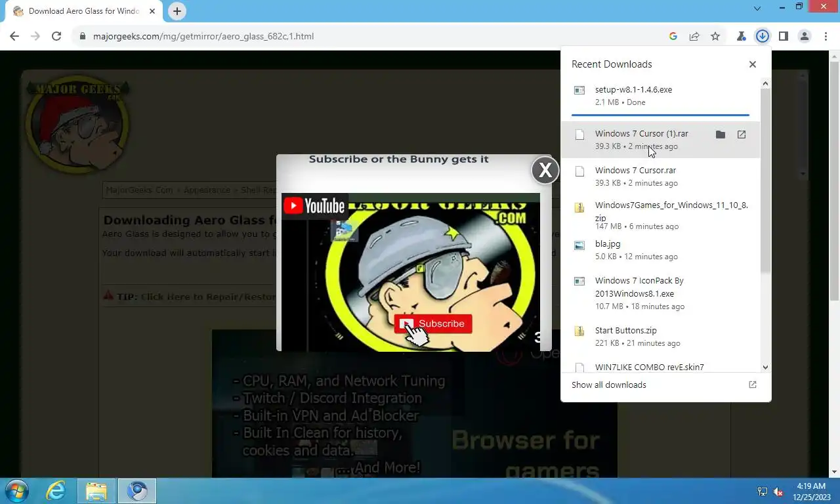Open setup-w8.1-1.4.6.exe download
This screenshot has width=840, height=504.
(660, 96)
